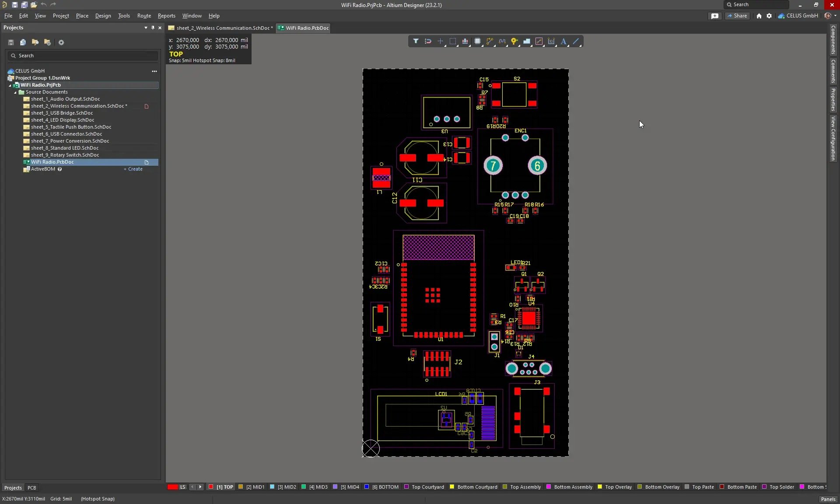
Task: Open the snap options magnet tool
Action: click(428, 41)
